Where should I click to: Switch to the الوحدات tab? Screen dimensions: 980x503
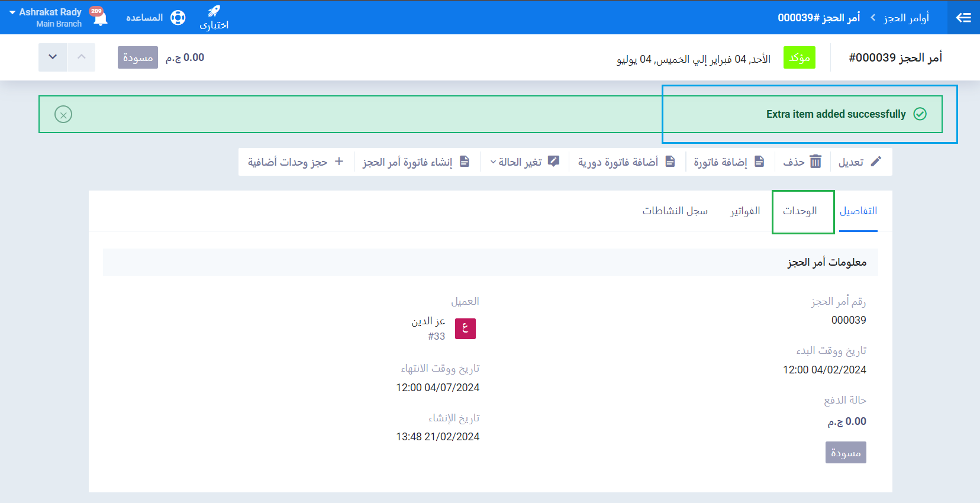click(x=800, y=211)
